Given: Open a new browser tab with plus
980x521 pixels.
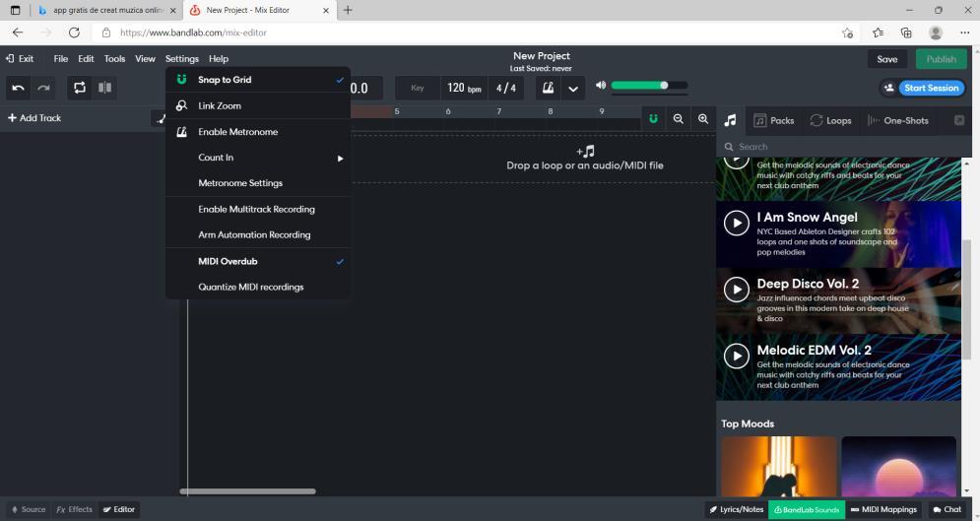Looking at the screenshot, I should [x=348, y=10].
